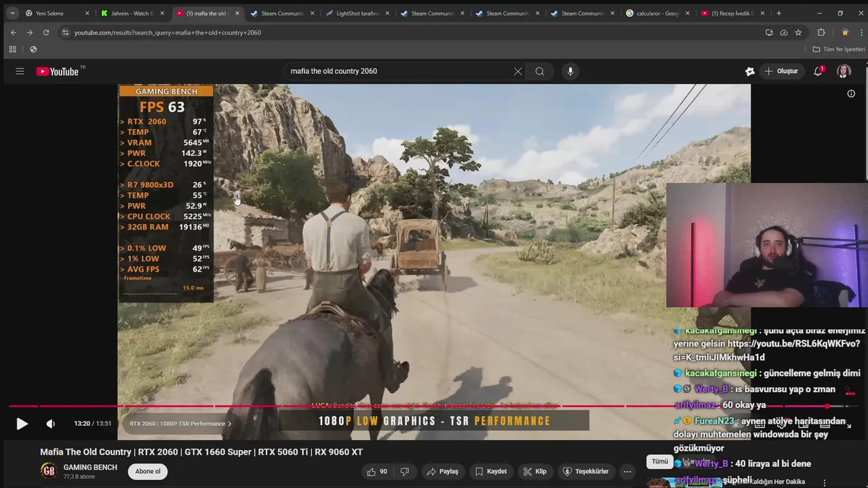868x488 pixels.
Task: Select the mafia the old YouTube tab
Action: 208,13
